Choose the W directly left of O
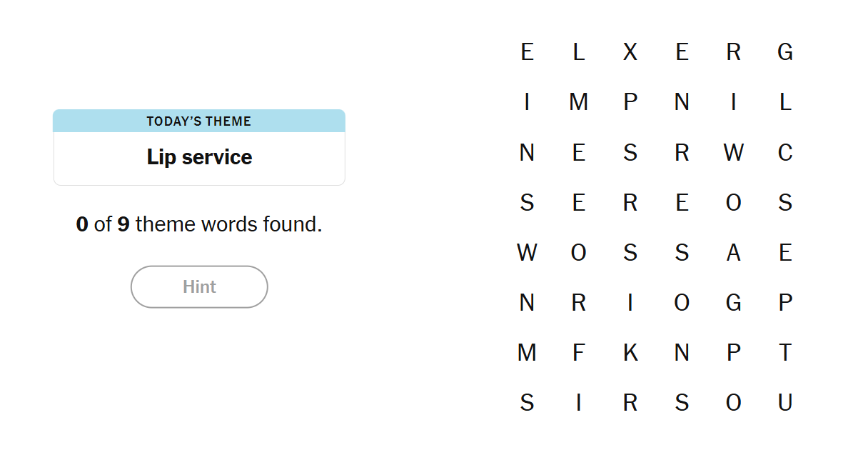This screenshot has height=460, width=868. click(527, 253)
